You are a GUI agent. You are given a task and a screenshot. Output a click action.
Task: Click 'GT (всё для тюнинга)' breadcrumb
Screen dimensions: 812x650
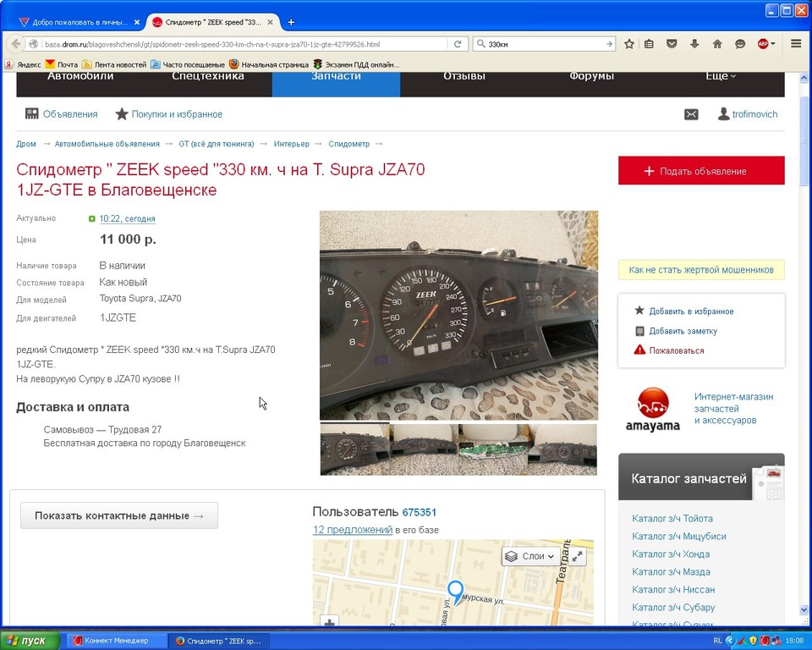pos(217,144)
